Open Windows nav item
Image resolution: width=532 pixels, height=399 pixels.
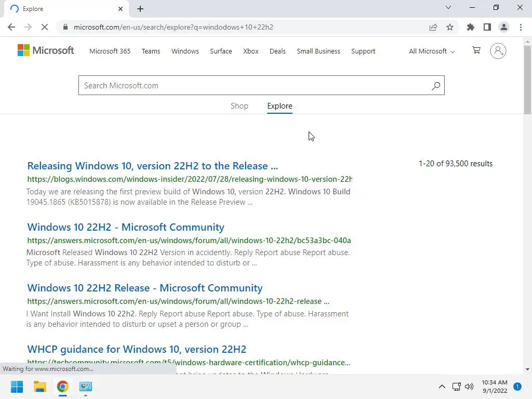(x=185, y=51)
